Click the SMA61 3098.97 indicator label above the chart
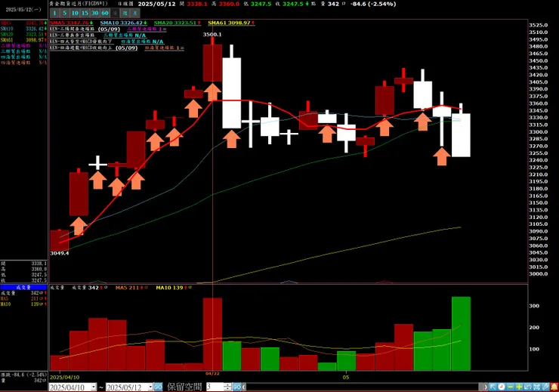The image size is (559, 392). (x=231, y=23)
